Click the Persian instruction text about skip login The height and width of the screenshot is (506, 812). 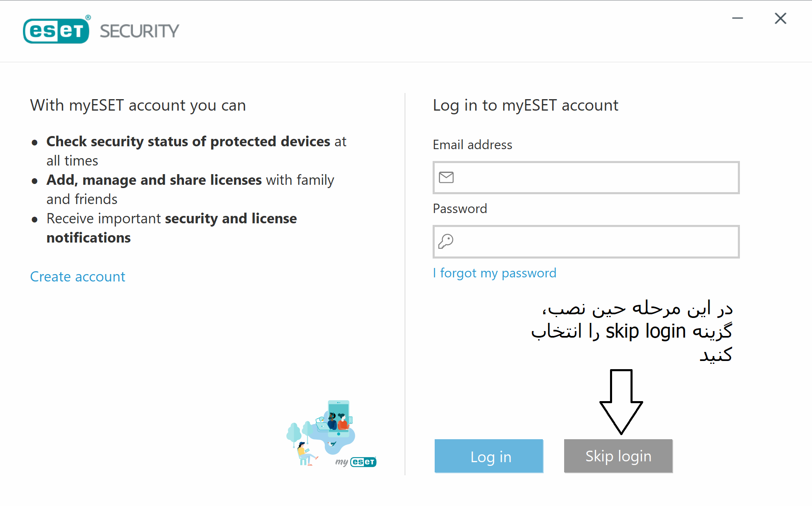click(632, 331)
